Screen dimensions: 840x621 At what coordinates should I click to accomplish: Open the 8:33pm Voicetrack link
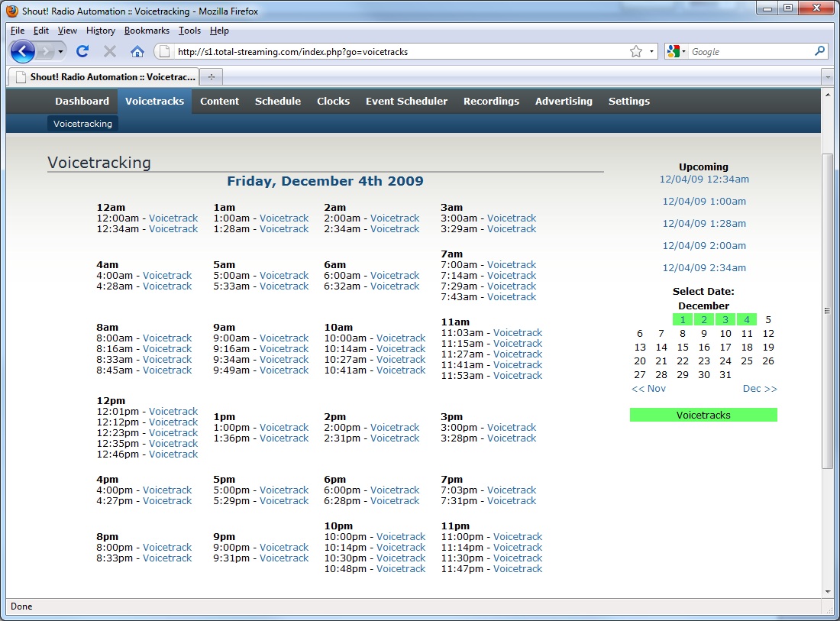(167, 558)
